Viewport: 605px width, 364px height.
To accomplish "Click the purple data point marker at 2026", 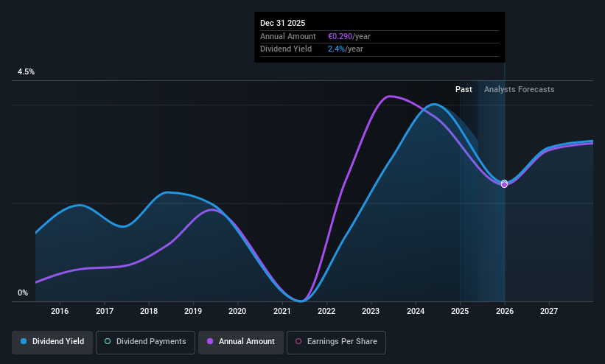I will click(x=504, y=184).
